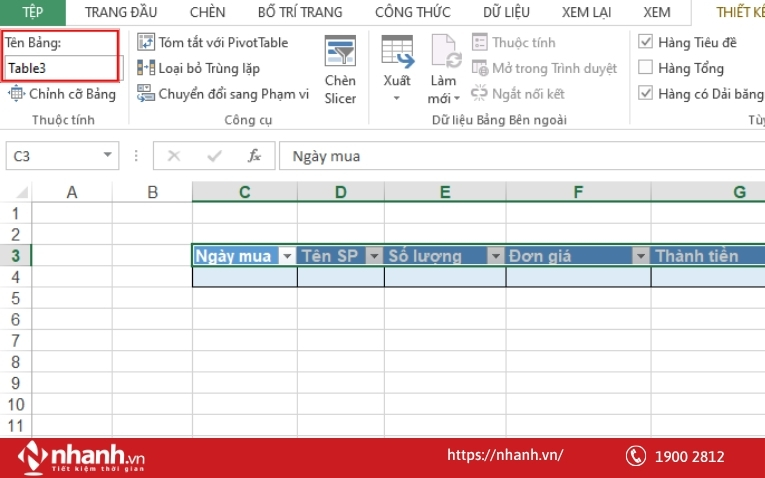Open the TỆP file menu
The height and width of the screenshot is (478, 765).
pos(33,13)
